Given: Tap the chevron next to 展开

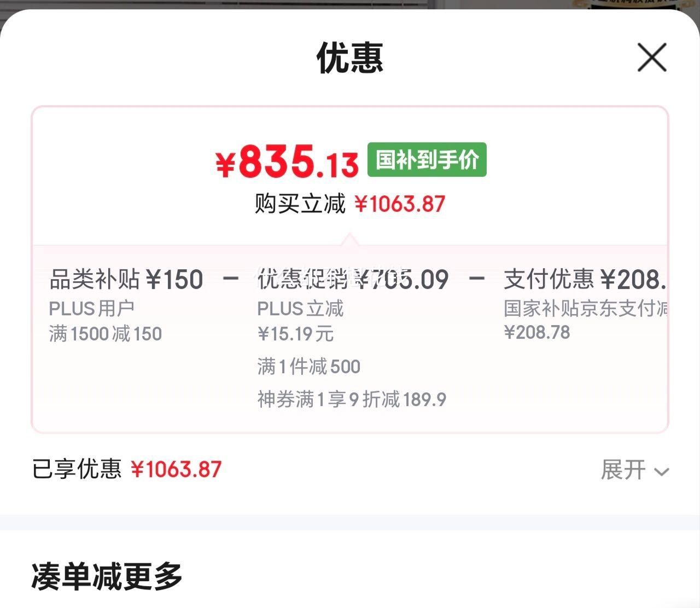Looking at the screenshot, I should coord(662,472).
